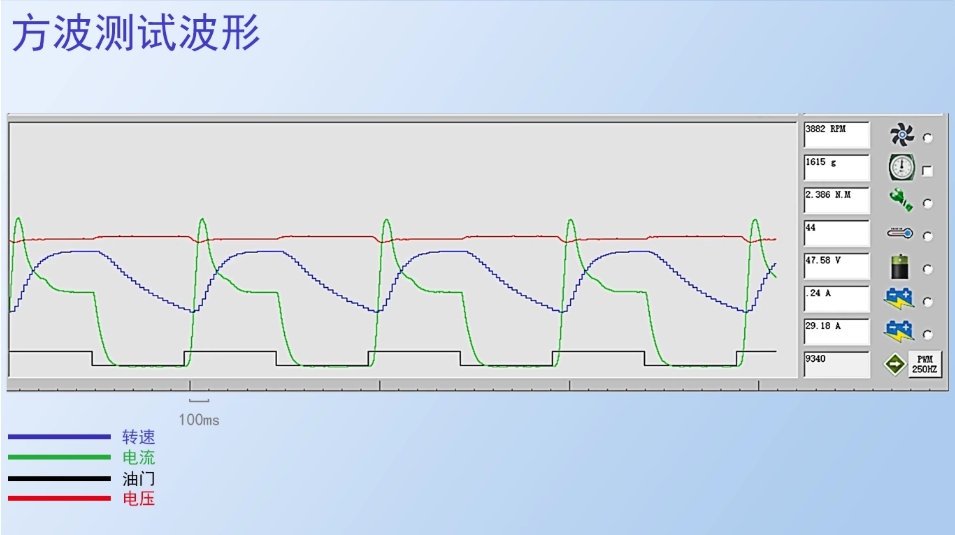This screenshot has height=535, width=955.
Task: Select the radio button beside the propeller
Action: pos(928,138)
